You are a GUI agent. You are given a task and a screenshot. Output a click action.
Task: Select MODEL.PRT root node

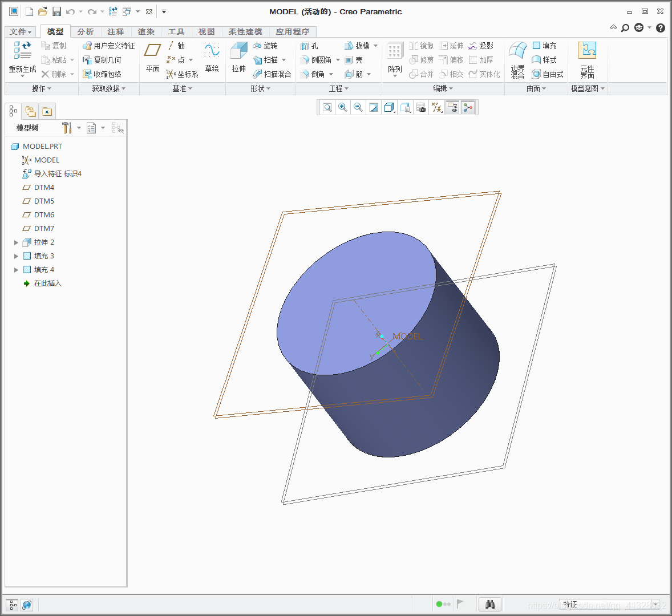(37, 147)
